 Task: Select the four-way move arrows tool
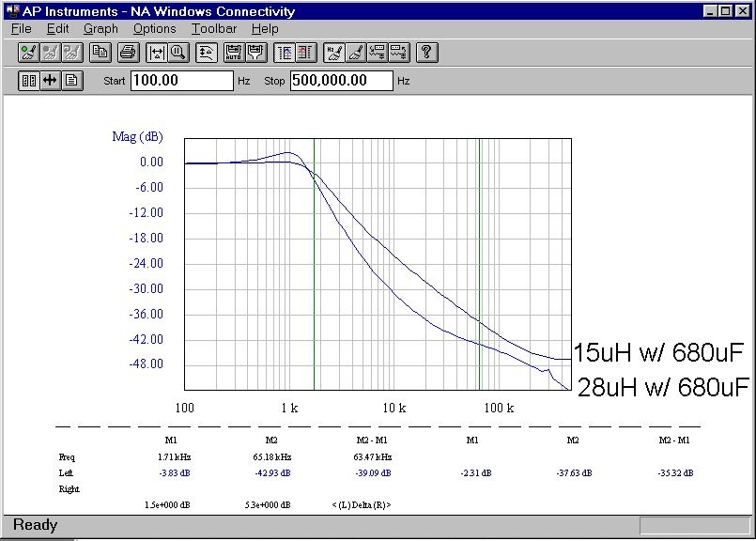click(x=50, y=81)
